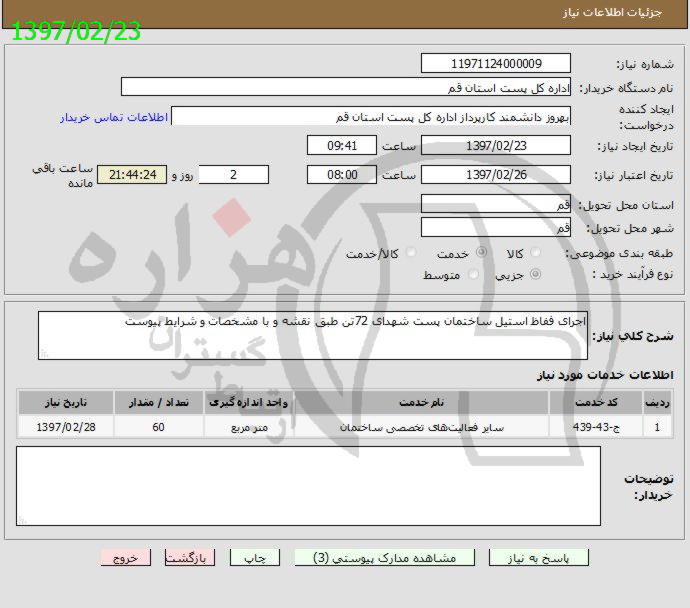Click the جزئیات اطلاعات نیاز header title
This screenshot has height=608, width=690.
point(612,12)
